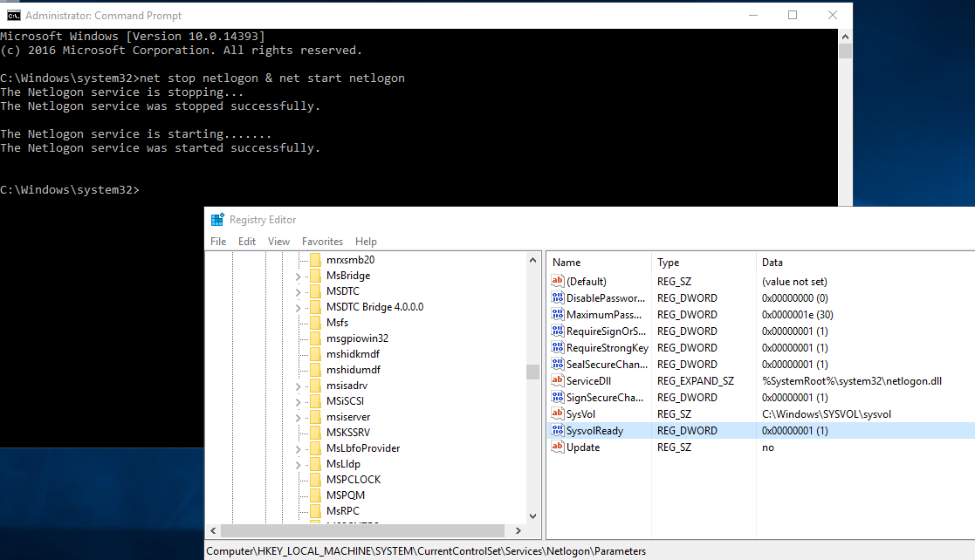Click the Command Prompt title bar icon
The image size is (975, 560).
pyautogui.click(x=13, y=16)
